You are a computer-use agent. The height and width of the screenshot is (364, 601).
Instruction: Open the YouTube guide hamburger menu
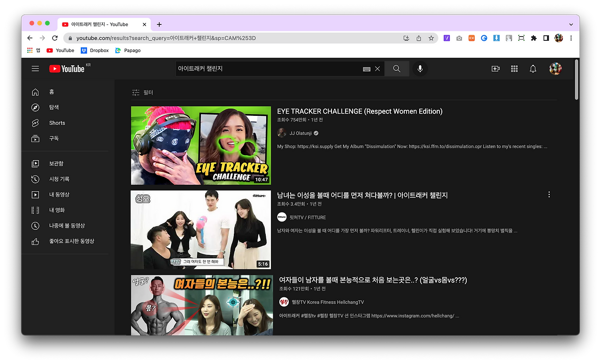point(35,68)
